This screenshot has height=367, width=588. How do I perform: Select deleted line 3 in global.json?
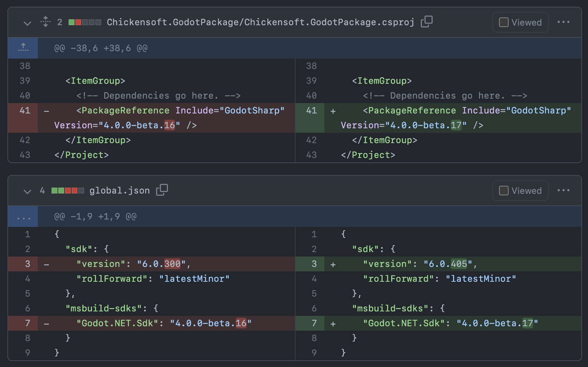pos(27,264)
